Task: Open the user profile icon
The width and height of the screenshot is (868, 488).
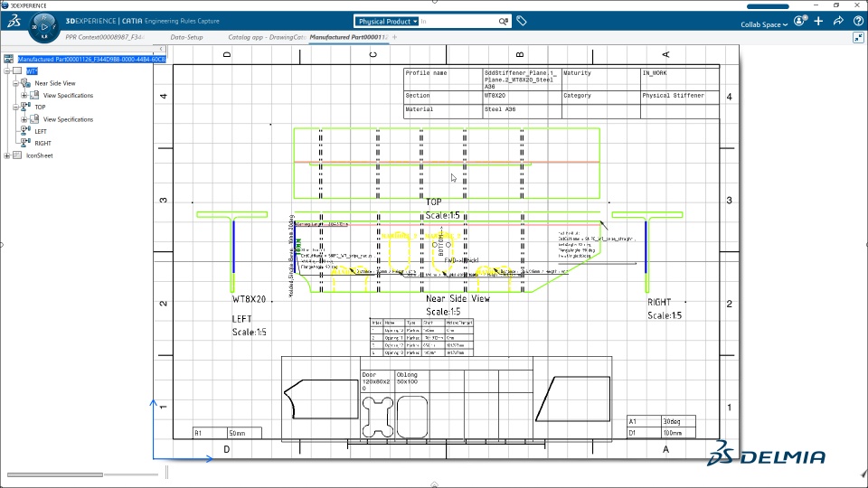Action: [x=799, y=21]
